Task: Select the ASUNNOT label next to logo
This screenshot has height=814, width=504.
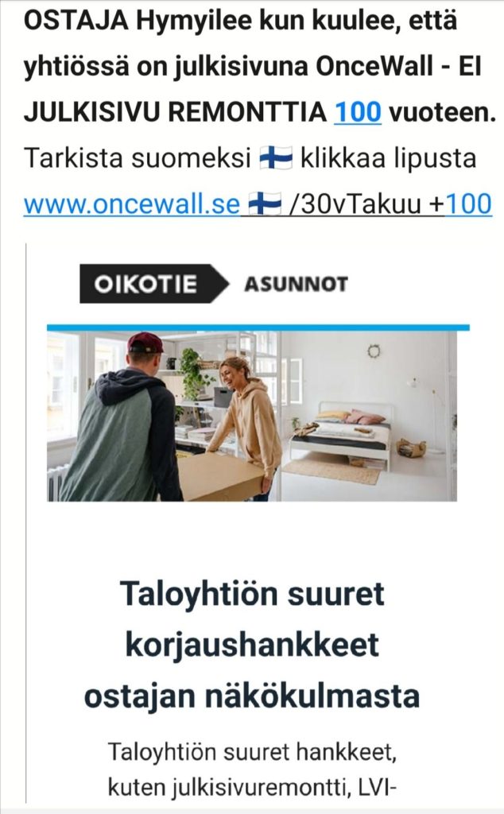Action: 296,284
